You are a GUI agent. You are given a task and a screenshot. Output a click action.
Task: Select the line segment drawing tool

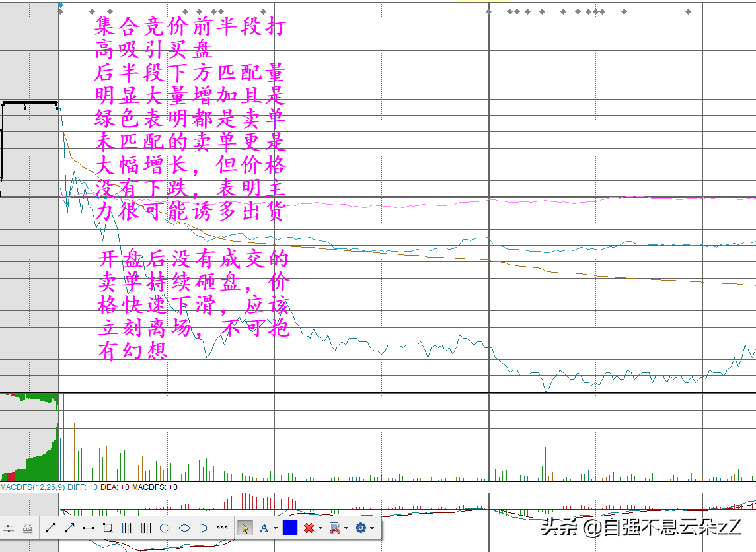[x=50, y=528]
